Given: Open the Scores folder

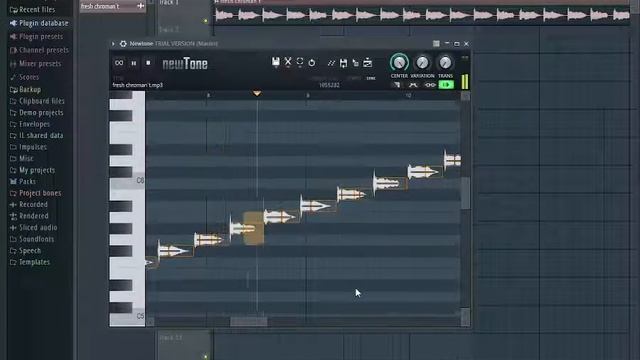Looking at the screenshot, I should [24, 77].
